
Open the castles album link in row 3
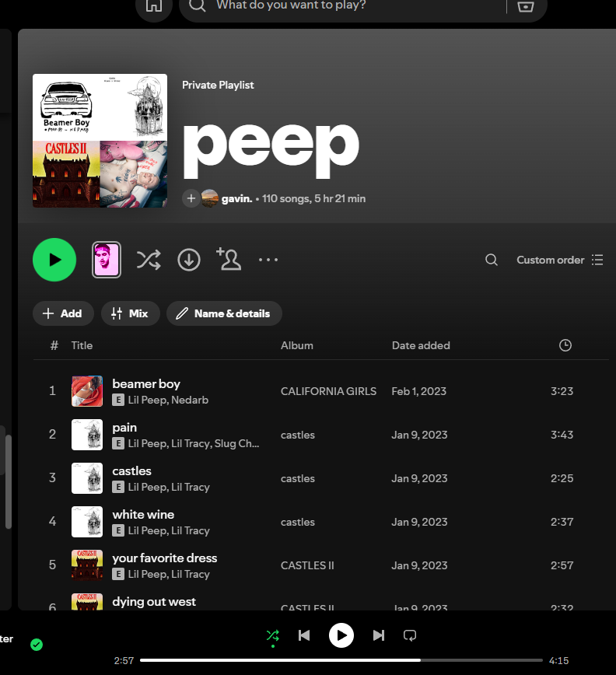[x=297, y=478]
